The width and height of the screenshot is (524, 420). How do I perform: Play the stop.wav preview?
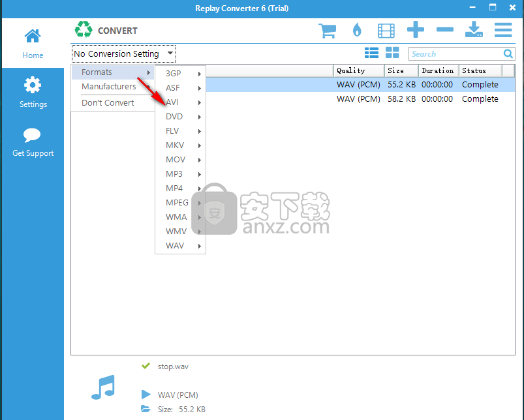[146, 395]
